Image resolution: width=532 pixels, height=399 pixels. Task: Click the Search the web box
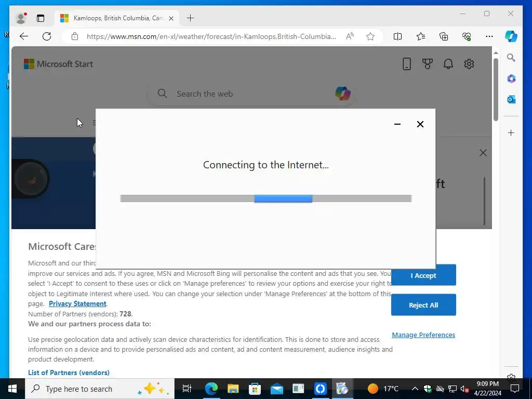tap(251, 94)
